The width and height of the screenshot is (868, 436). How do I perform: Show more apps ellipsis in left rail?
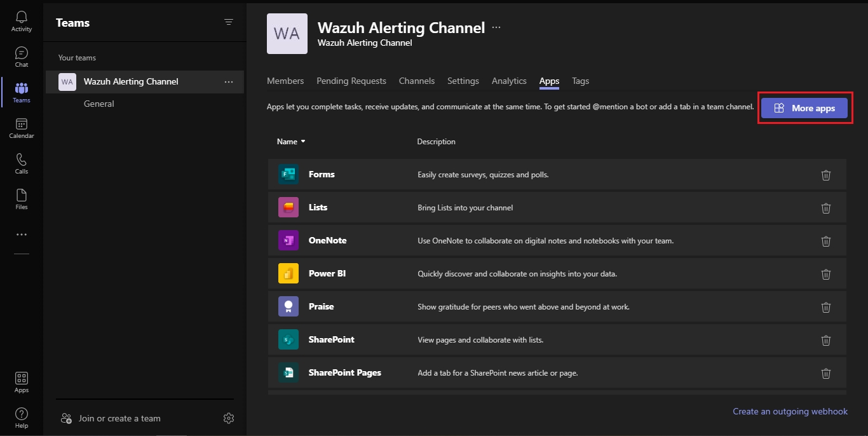[x=22, y=235]
